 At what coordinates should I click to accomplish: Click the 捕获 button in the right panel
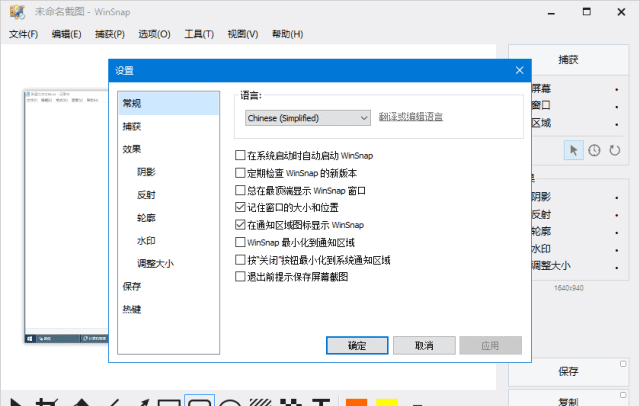click(568, 60)
